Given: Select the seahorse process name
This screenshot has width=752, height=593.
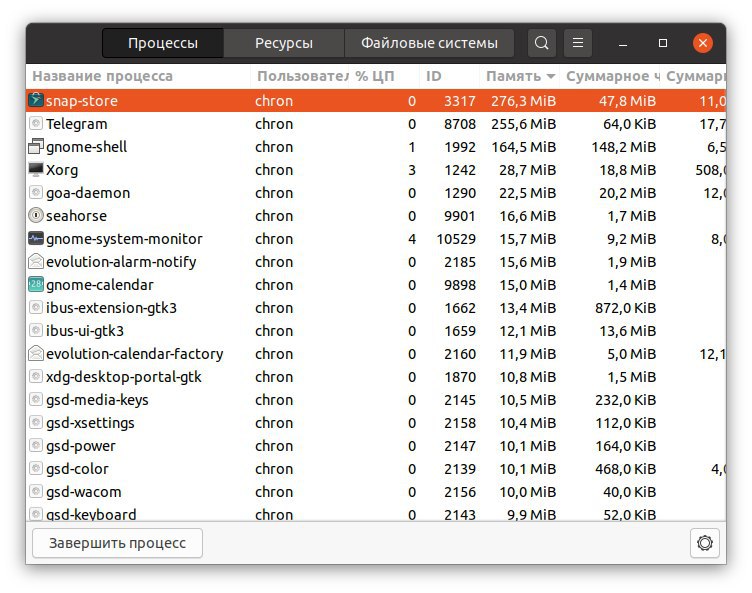Looking at the screenshot, I should point(76,216).
